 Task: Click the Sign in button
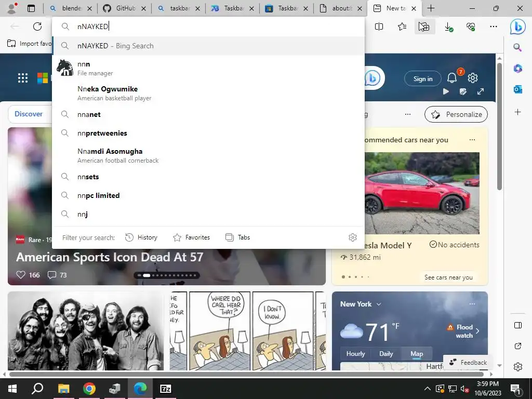click(423, 79)
